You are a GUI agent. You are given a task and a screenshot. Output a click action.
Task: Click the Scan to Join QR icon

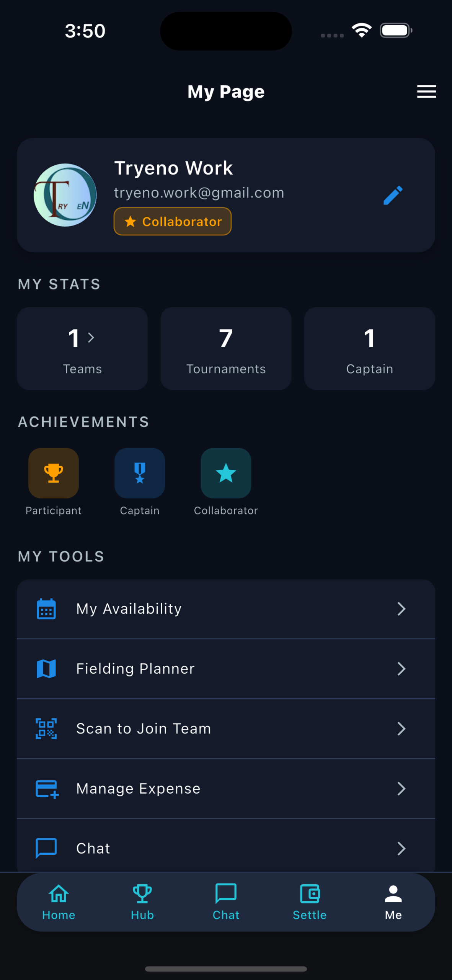click(x=46, y=728)
